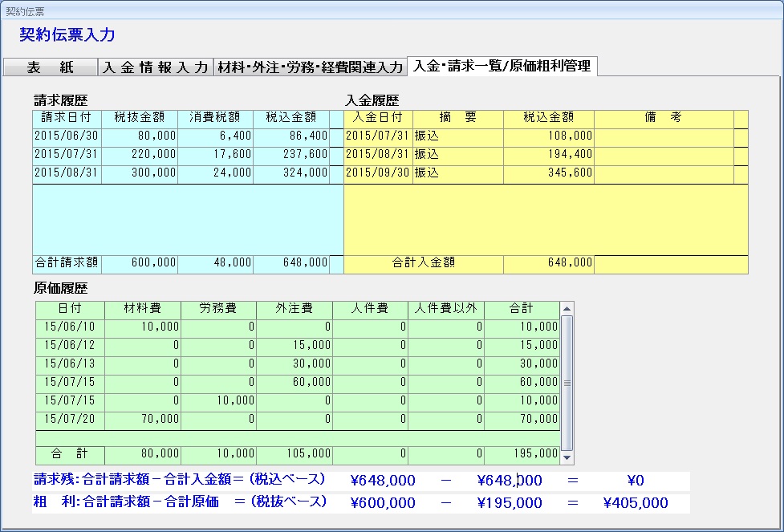
Task: Select the 材料費 70,000 cell on 15/07/20
Action: tap(142, 419)
